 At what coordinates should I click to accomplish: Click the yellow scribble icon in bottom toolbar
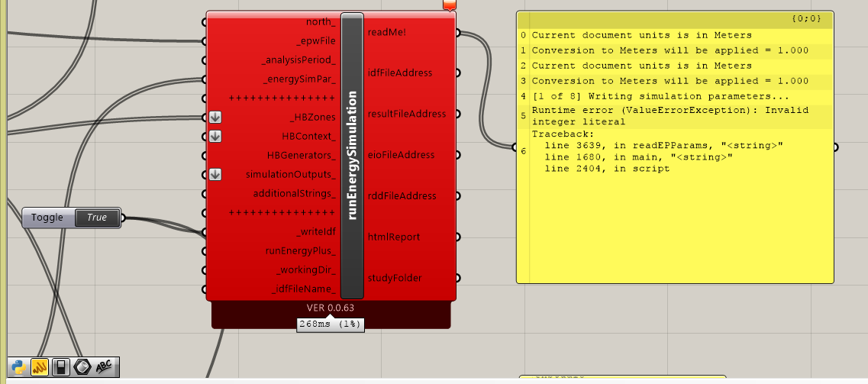(40, 367)
